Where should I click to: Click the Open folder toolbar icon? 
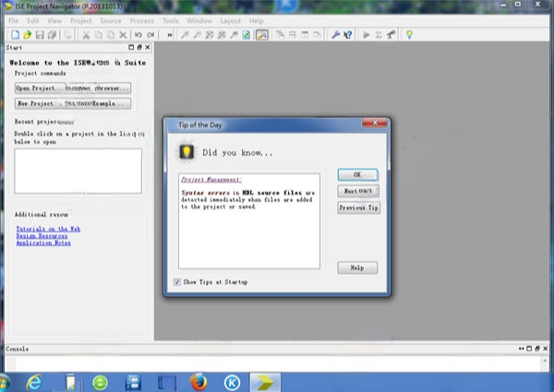28,34
